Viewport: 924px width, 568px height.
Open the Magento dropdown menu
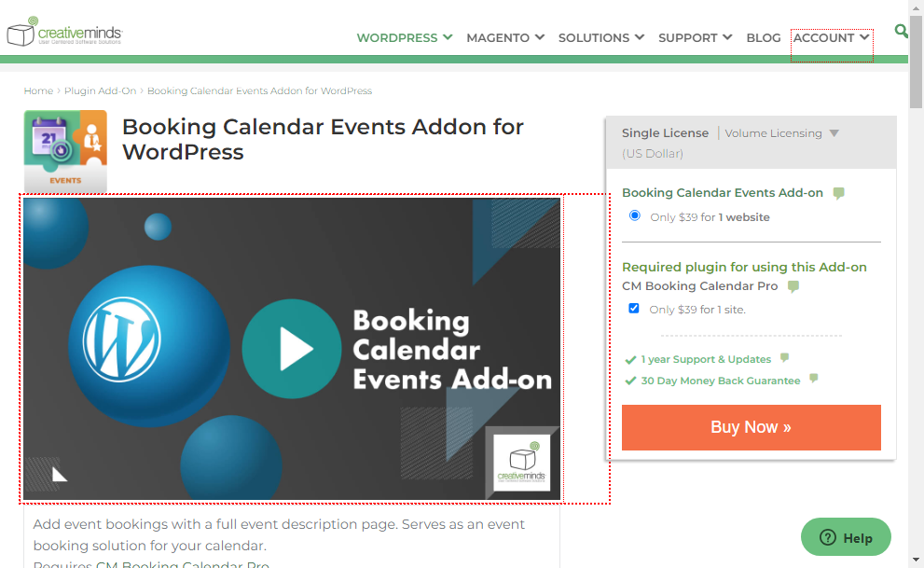pos(505,37)
